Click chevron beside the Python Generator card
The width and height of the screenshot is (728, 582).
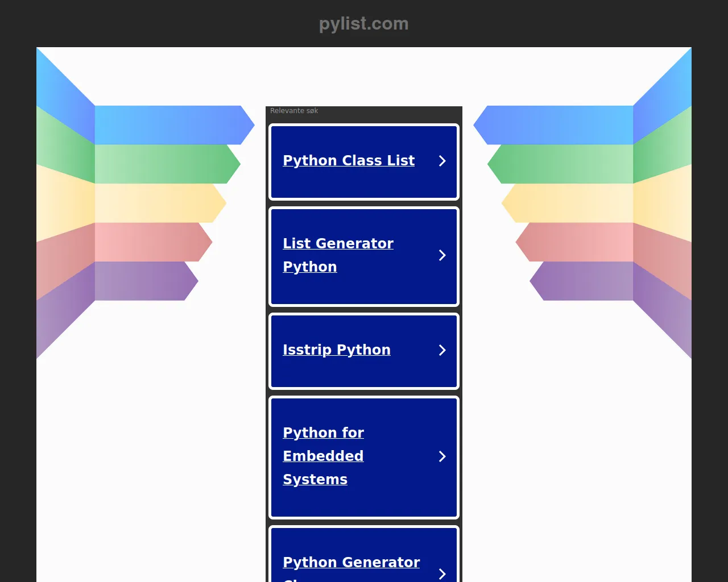(x=442, y=573)
